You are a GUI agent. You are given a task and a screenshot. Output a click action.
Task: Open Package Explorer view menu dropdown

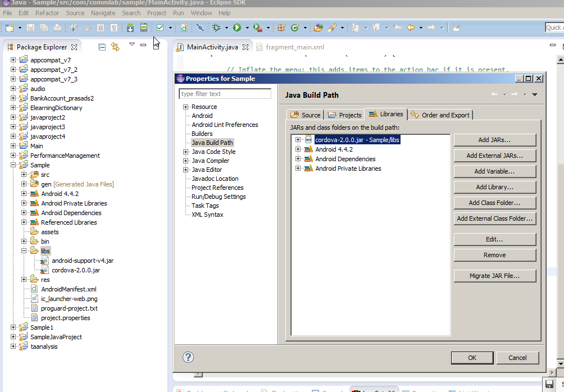tap(131, 45)
